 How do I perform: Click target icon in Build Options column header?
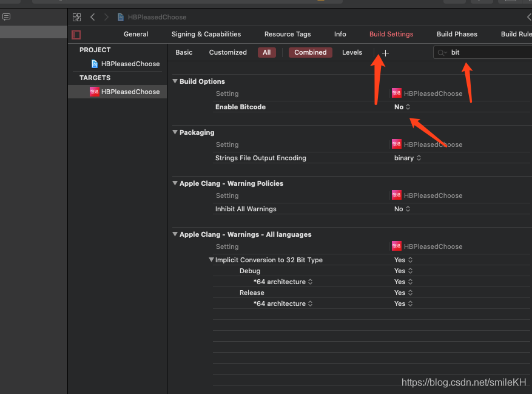(x=396, y=93)
